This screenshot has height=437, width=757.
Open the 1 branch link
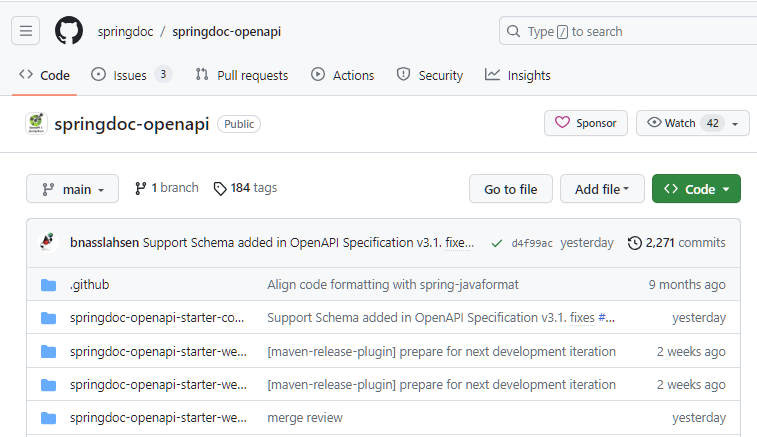tap(167, 188)
